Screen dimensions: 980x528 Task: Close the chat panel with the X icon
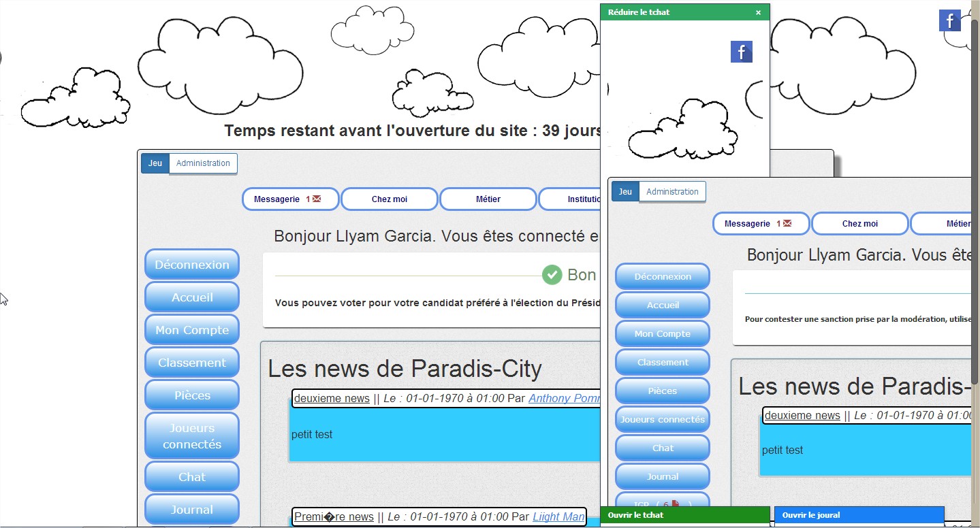coord(758,12)
